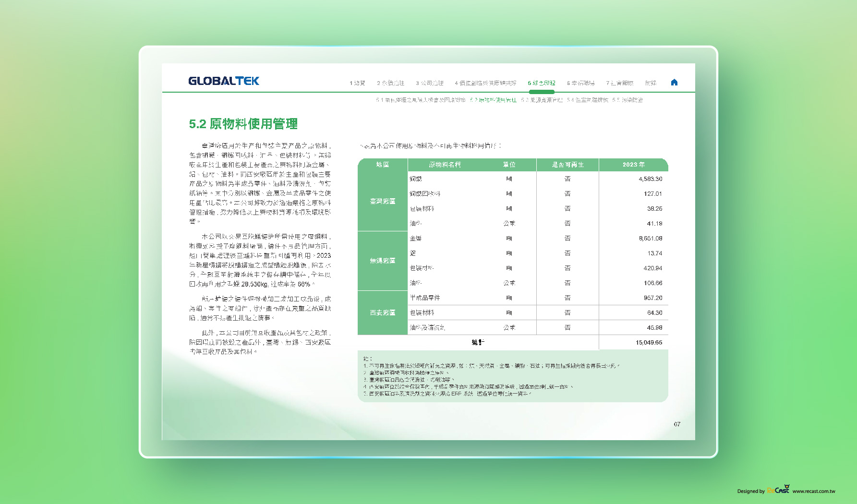Open the 附錄 appendix tab
Viewport: 857px width, 504px height.
pyautogui.click(x=651, y=83)
